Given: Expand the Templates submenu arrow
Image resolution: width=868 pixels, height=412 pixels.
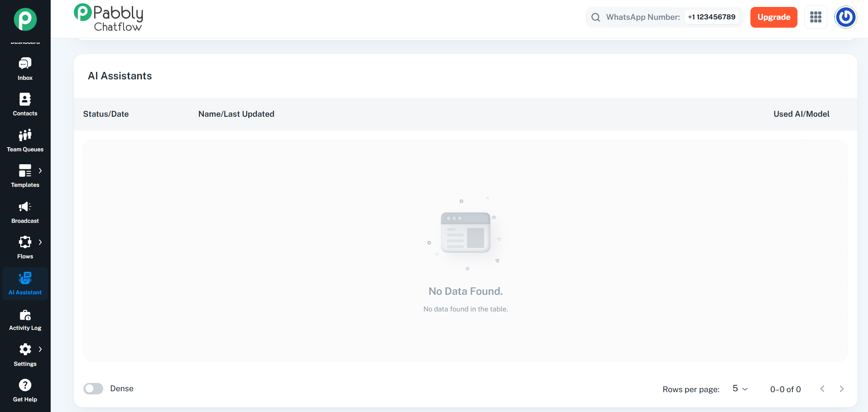Looking at the screenshot, I should coord(41,171).
